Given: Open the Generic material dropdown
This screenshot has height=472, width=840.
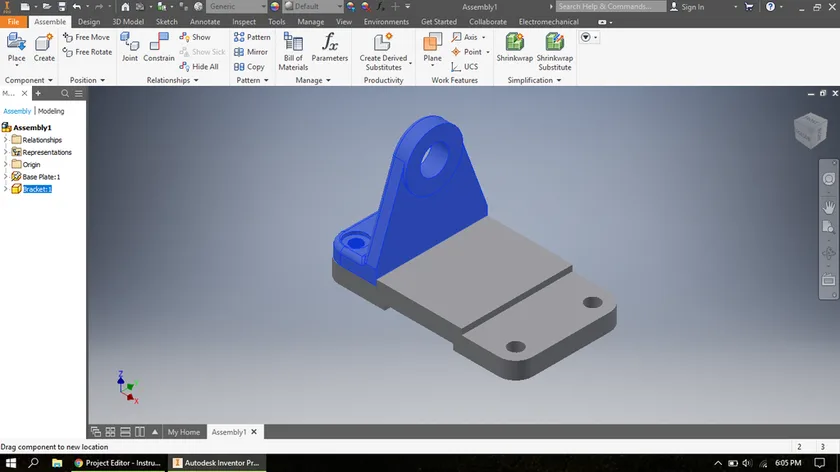Looking at the screenshot, I should coord(236,6).
